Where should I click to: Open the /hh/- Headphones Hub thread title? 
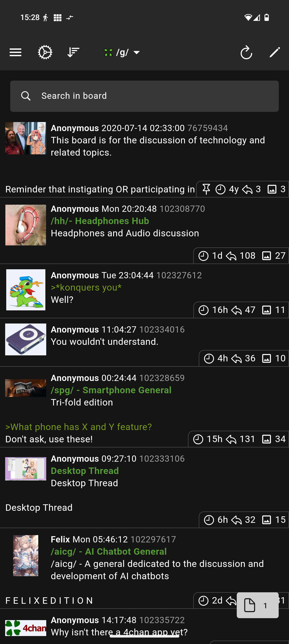click(100, 221)
